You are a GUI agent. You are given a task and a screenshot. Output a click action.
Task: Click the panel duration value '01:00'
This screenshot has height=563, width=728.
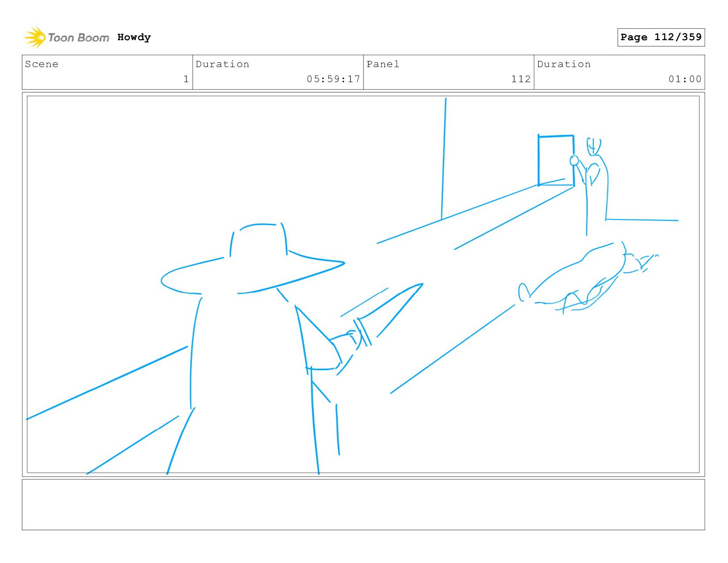tap(685, 79)
